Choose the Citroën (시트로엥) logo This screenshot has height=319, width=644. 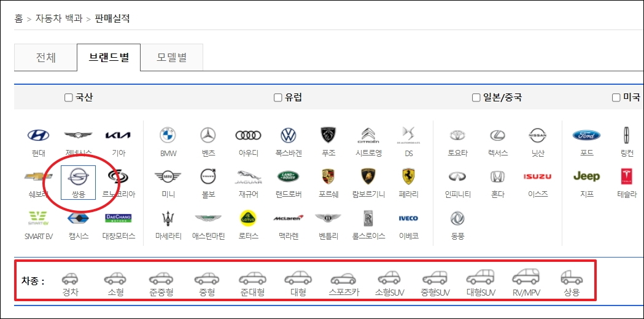pos(368,135)
